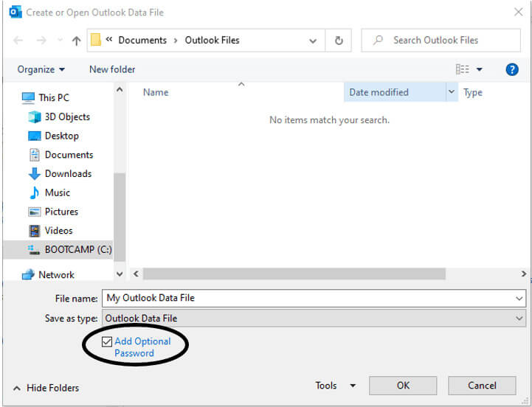Open the Tools dropdown menu
The width and height of the screenshot is (532, 407).
point(335,386)
